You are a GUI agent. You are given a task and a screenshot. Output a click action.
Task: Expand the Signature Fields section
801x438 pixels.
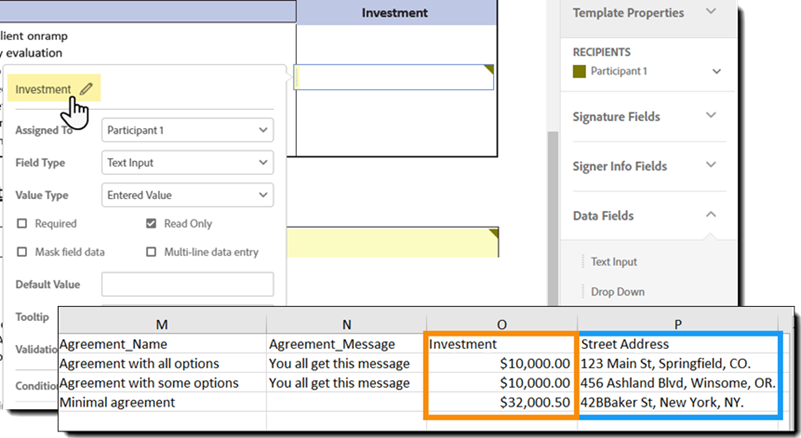[x=711, y=116]
